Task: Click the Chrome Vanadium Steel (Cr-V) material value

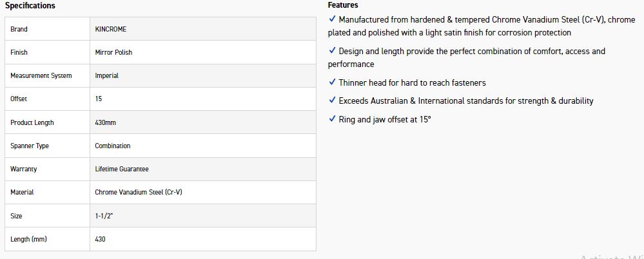Action: 139,192
